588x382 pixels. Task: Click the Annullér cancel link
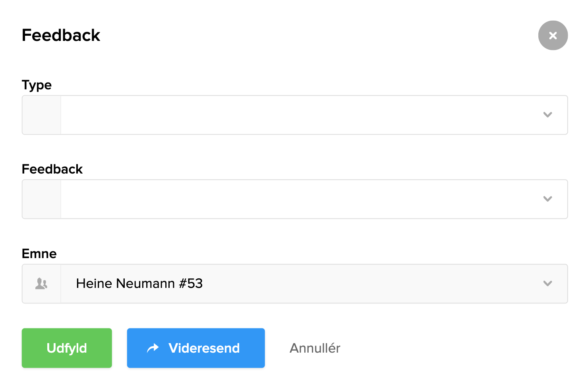tap(315, 348)
